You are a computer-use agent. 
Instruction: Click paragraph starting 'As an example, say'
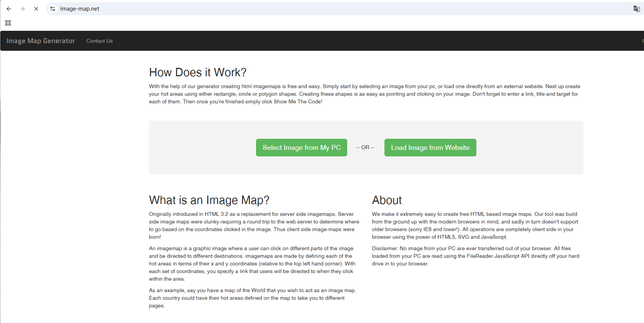pos(253,298)
